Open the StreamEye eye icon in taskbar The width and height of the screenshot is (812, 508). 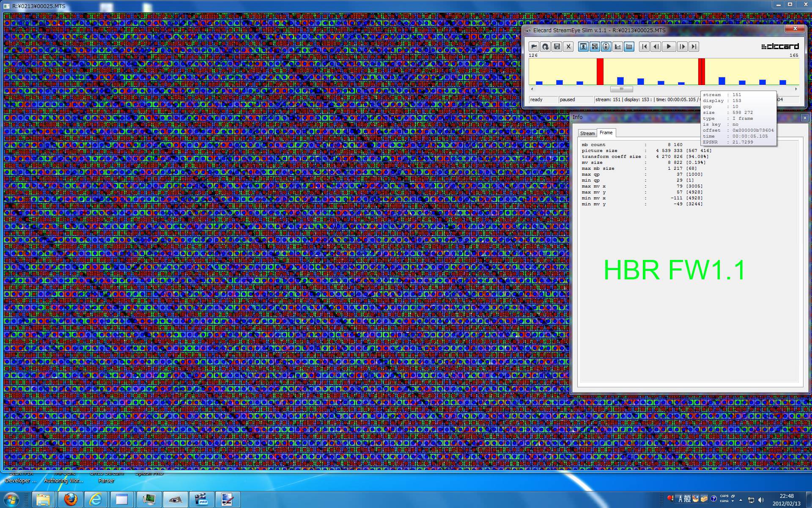(175, 500)
